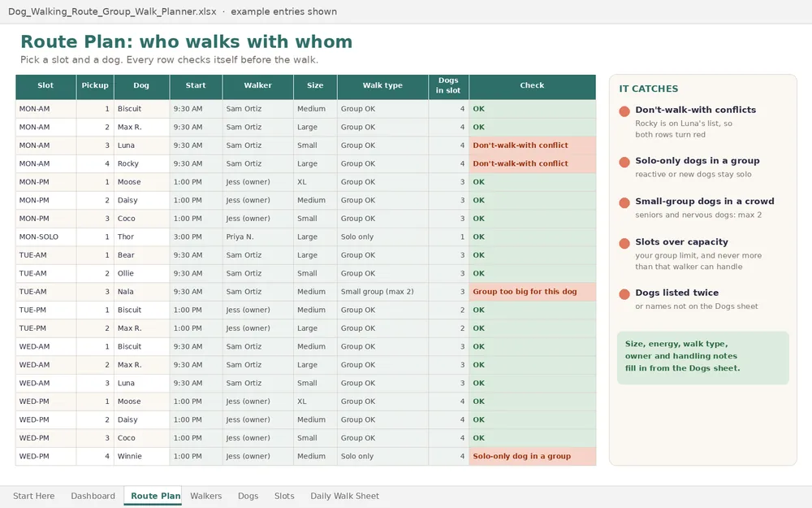Image resolution: width=812 pixels, height=508 pixels.
Task: Click Rocky's Don't-walk-with conflict check cell
Action: 533,164
